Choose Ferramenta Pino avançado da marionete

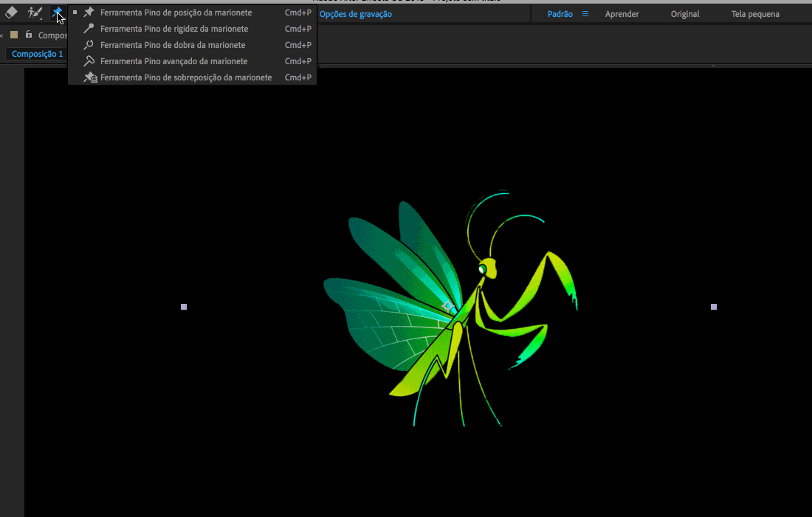point(192,61)
